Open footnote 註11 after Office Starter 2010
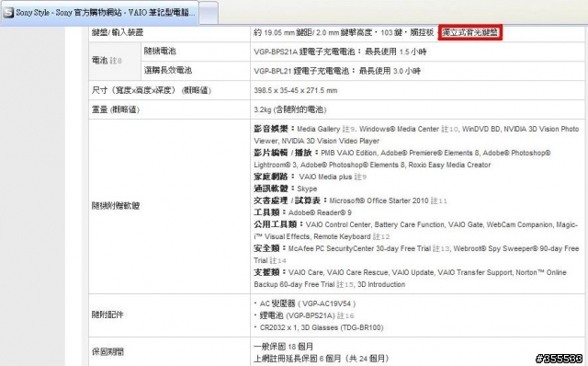588x366 pixels. tap(439, 200)
